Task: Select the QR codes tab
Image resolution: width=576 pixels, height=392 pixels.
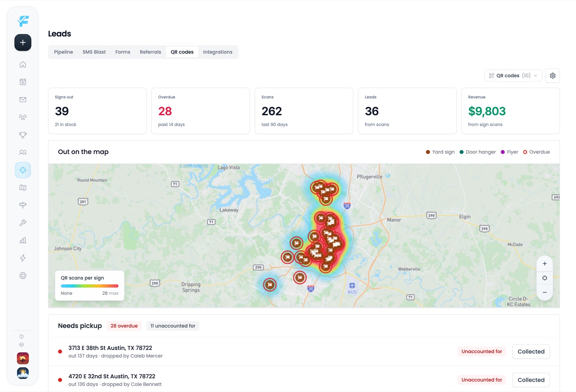Action: coord(182,52)
